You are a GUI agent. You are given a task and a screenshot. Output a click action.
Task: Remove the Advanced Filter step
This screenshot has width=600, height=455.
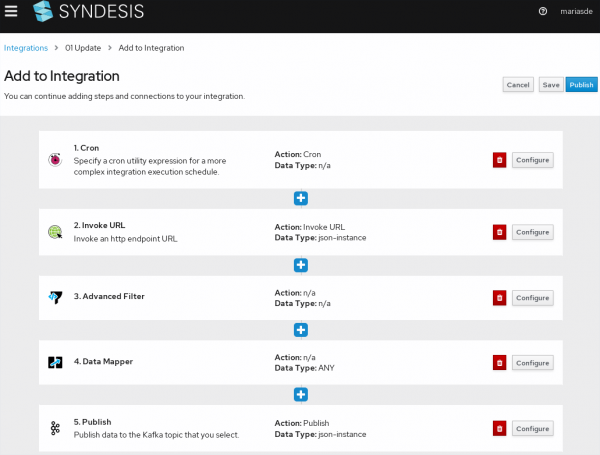point(499,297)
